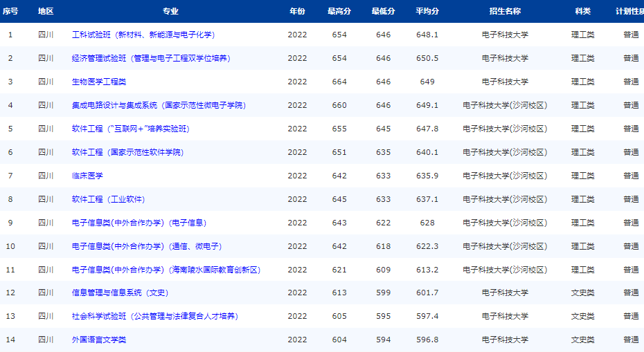Open the 软件工程（国家示范性软件学院）link
This screenshot has height=352, width=644.
pos(127,152)
